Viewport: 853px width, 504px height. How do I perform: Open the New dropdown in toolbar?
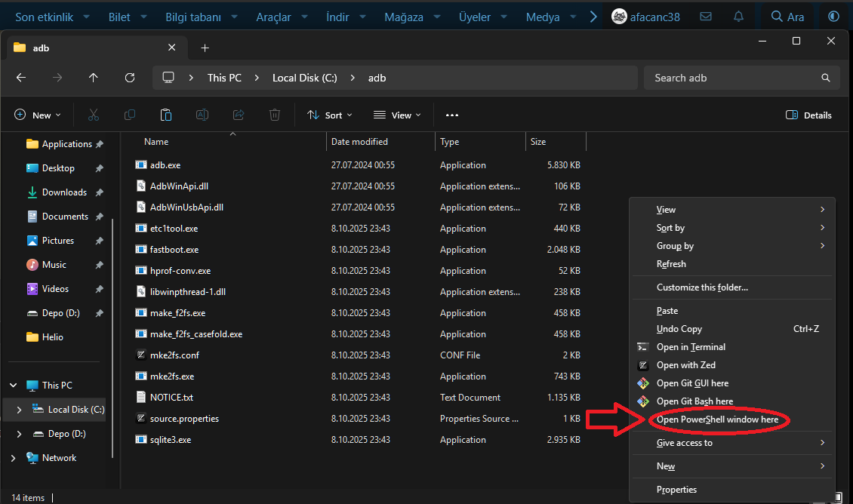pyautogui.click(x=38, y=115)
